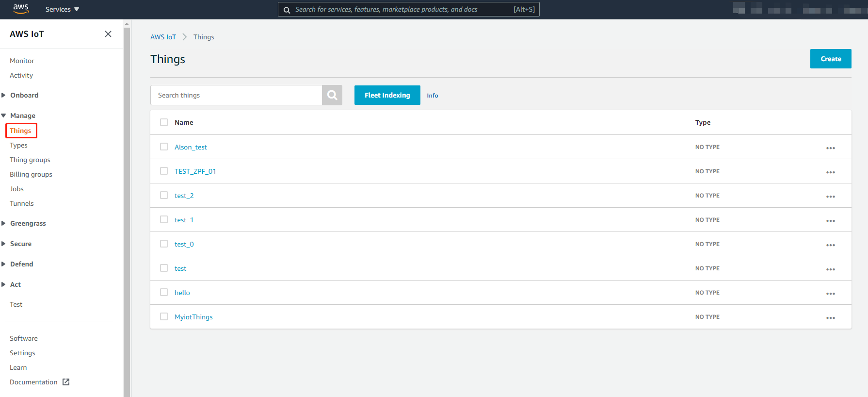The width and height of the screenshot is (868, 397).
Task: Check the test_0 checkbox
Action: pos(164,244)
